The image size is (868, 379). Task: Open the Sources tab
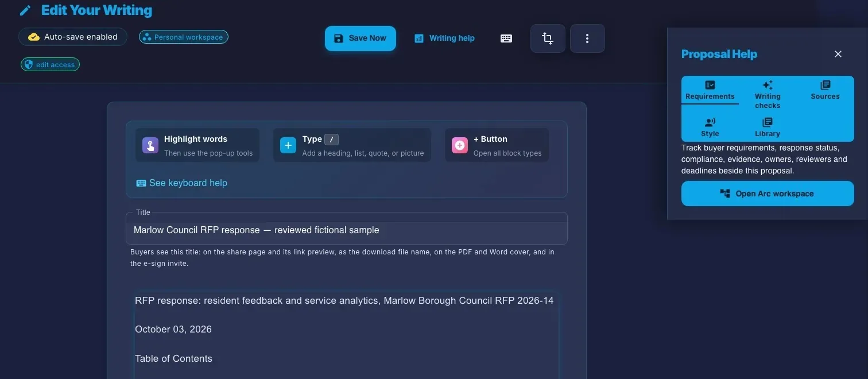825,90
